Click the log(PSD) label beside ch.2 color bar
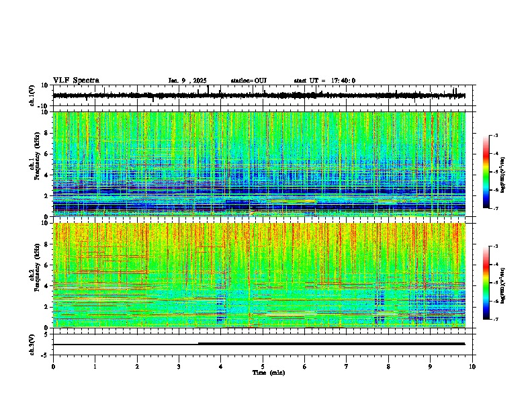The width and height of the screenshot is (532, 411). pyautogui.click(x=503, y=285)
